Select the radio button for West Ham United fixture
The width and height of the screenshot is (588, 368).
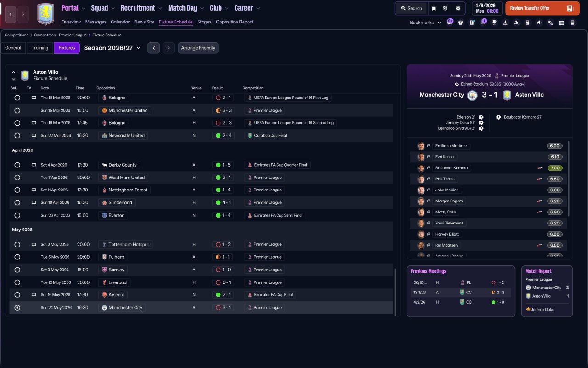(x=17, y=178)
